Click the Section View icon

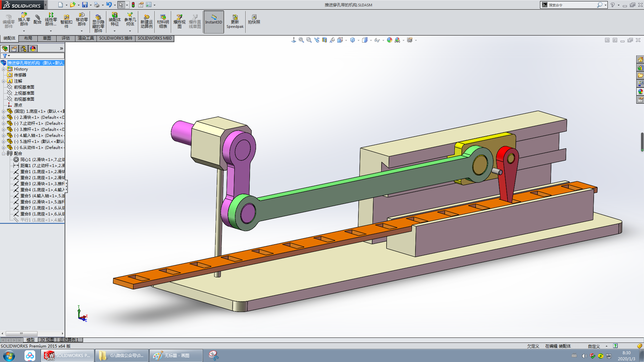[325, 40]
